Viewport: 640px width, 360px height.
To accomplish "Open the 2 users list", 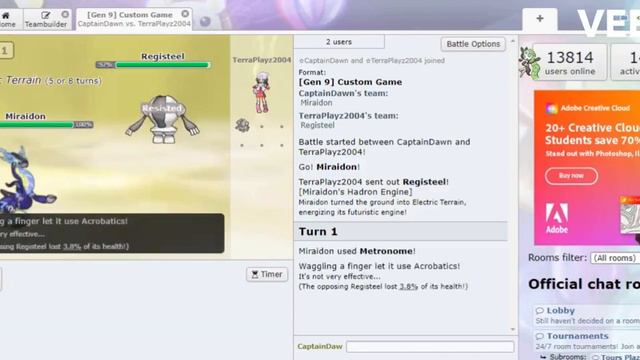I will tap(339, 42).
